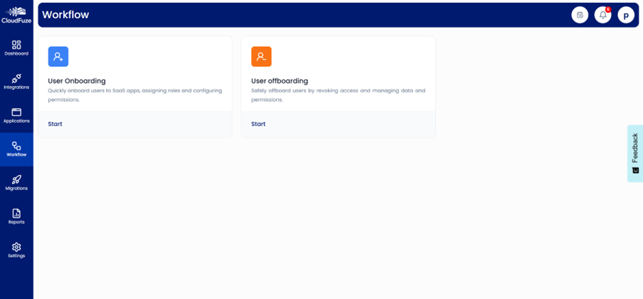The image size is (644, 299).
Task: Select the User offboarding card title
Action: [280, 81]
